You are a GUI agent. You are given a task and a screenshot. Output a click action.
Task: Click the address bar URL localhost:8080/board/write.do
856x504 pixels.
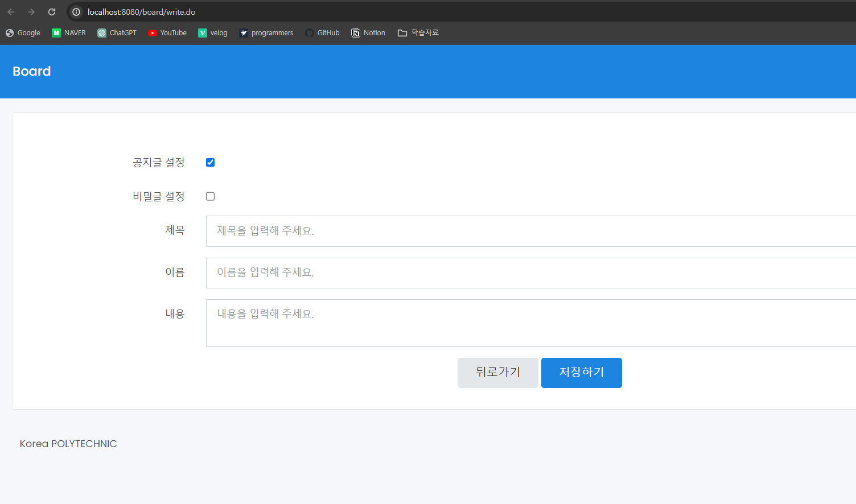click(141, 12)
